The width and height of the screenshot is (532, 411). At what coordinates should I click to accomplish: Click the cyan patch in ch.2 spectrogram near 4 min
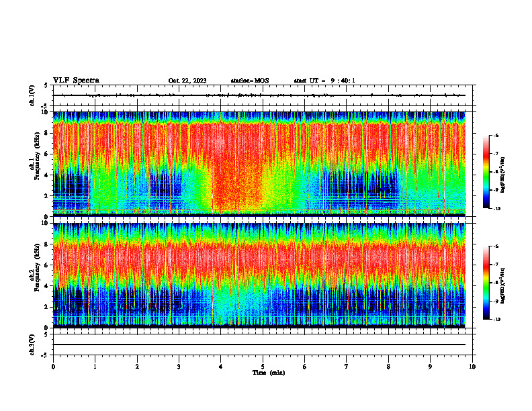(238, 302)
